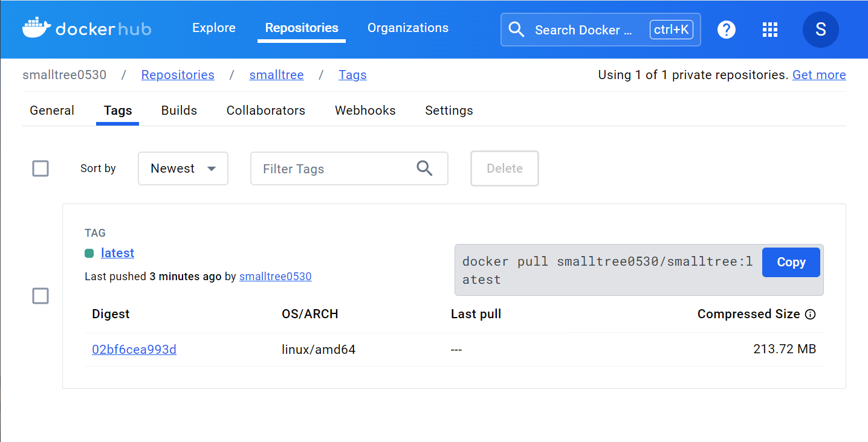Switch to the Builds tab
This screenshot has height=442, width=868.
[179, 110]
